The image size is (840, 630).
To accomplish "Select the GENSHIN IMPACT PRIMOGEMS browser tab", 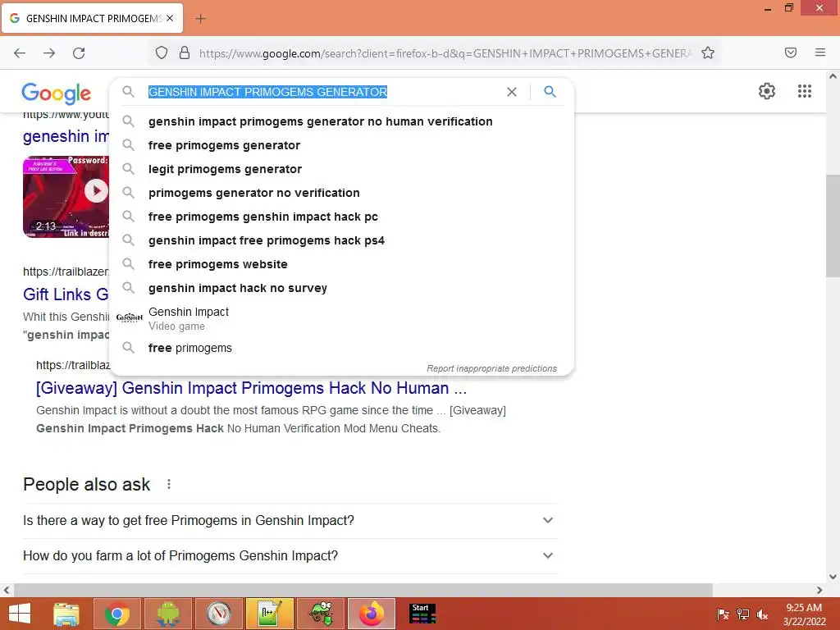I will 92,18.
